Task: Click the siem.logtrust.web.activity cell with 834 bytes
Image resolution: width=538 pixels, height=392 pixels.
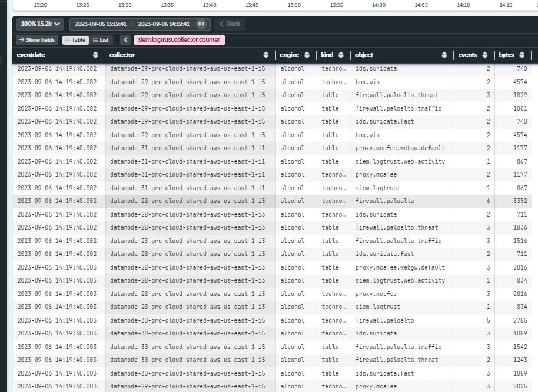Action: [400, 281]
